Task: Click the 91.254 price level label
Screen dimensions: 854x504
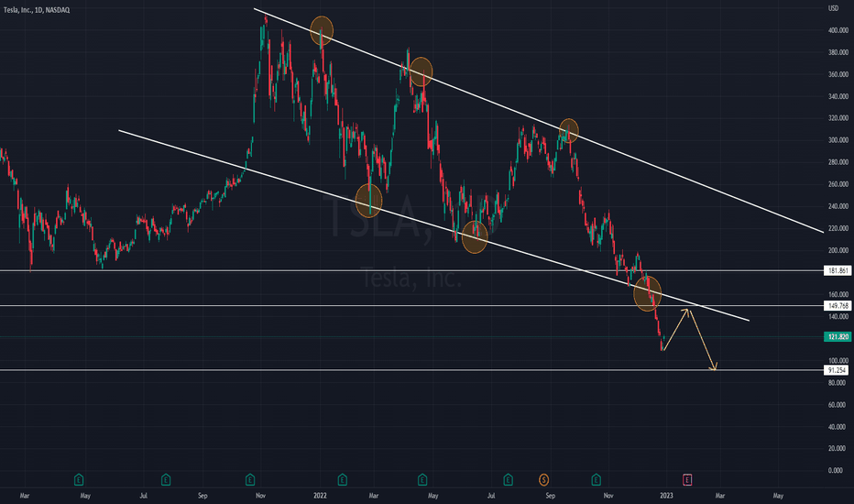Action: (x=837, y=370)
